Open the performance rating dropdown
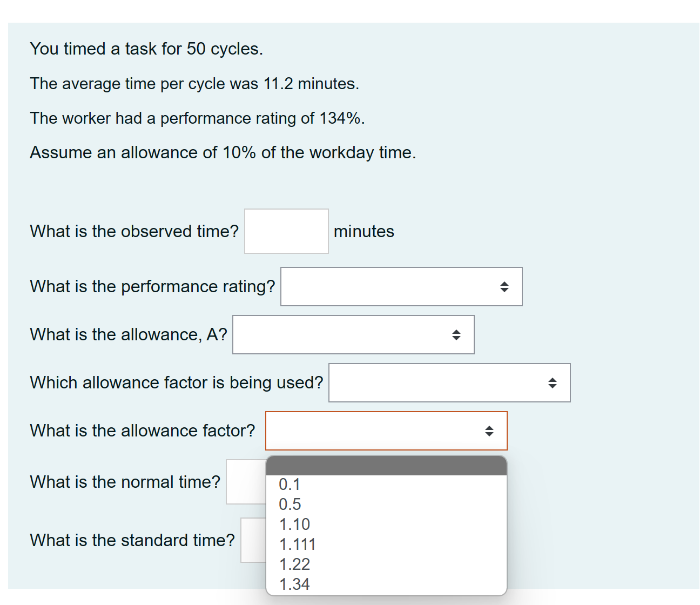Screen dimensions: 700x605 pyautogui.click(x=401, y=287)
